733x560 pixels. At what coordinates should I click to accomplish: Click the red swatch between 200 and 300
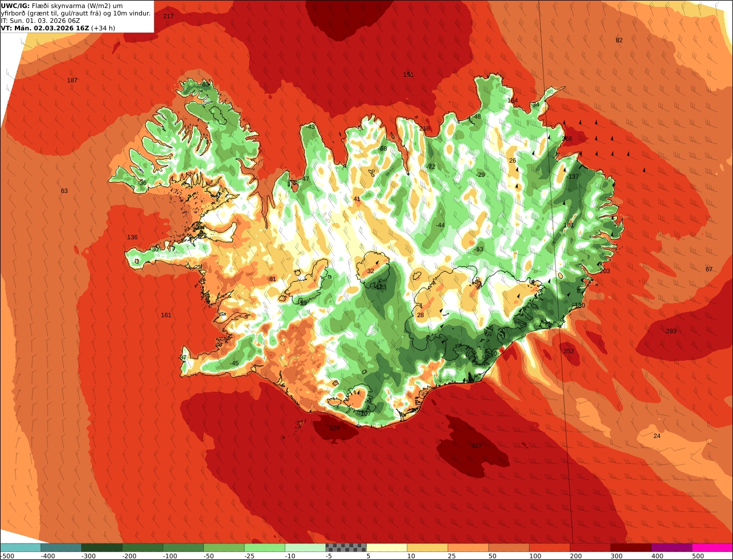click(590, 547)
